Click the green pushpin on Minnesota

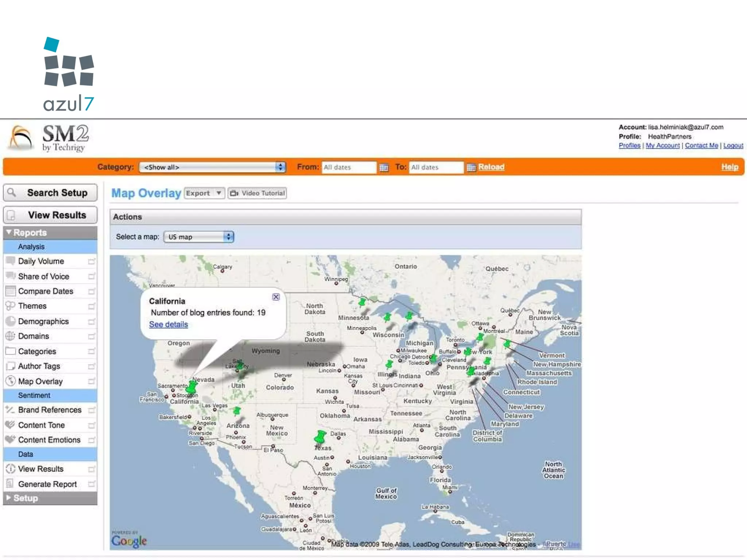click(362, 302)
